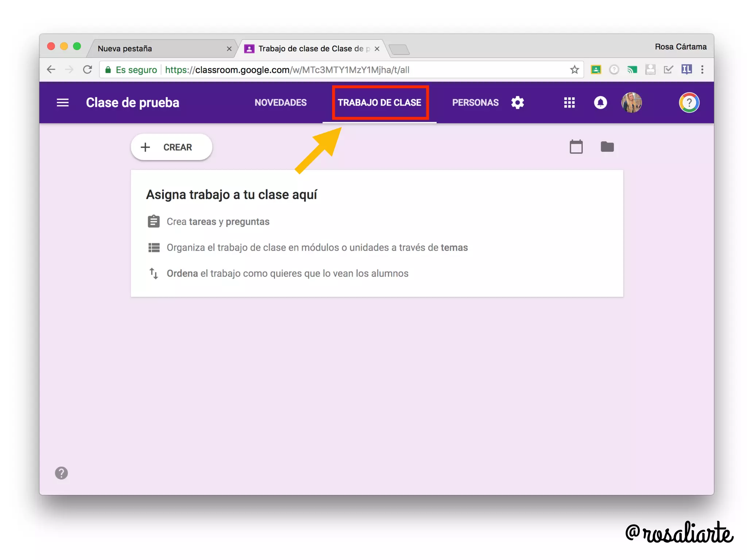Show notifications bell

pos(600,102)
